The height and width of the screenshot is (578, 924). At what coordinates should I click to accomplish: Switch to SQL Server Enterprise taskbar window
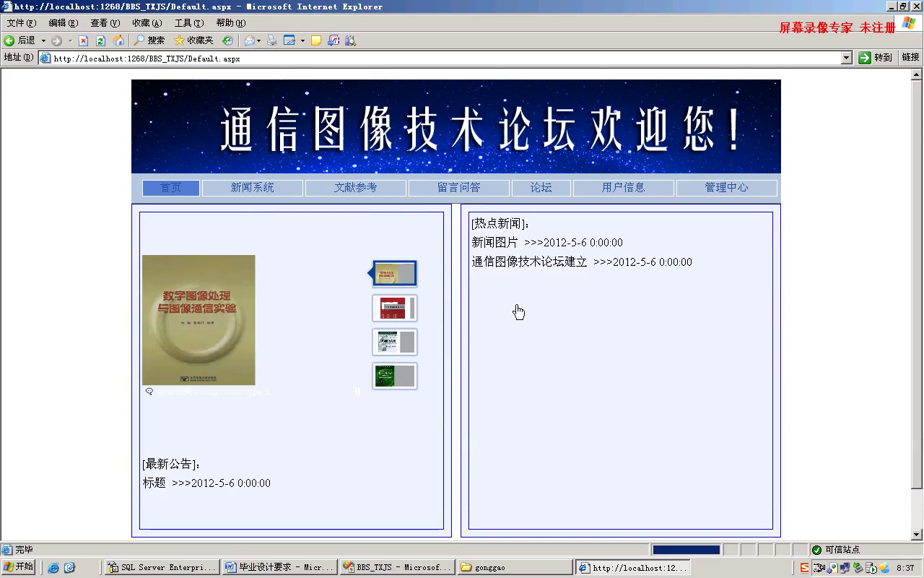pyautogui.click(x=162, y=568)
